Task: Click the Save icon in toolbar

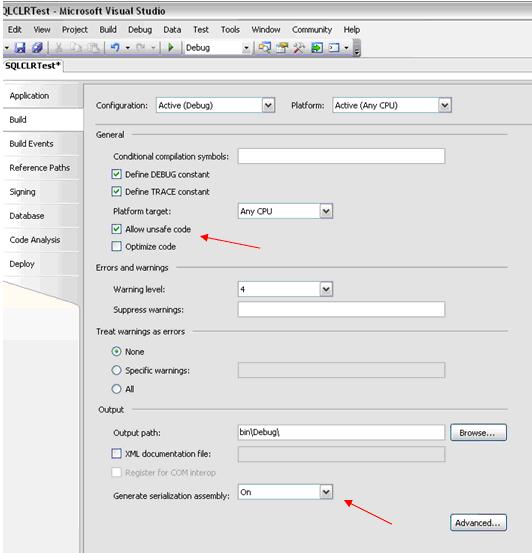Action: 20,48
